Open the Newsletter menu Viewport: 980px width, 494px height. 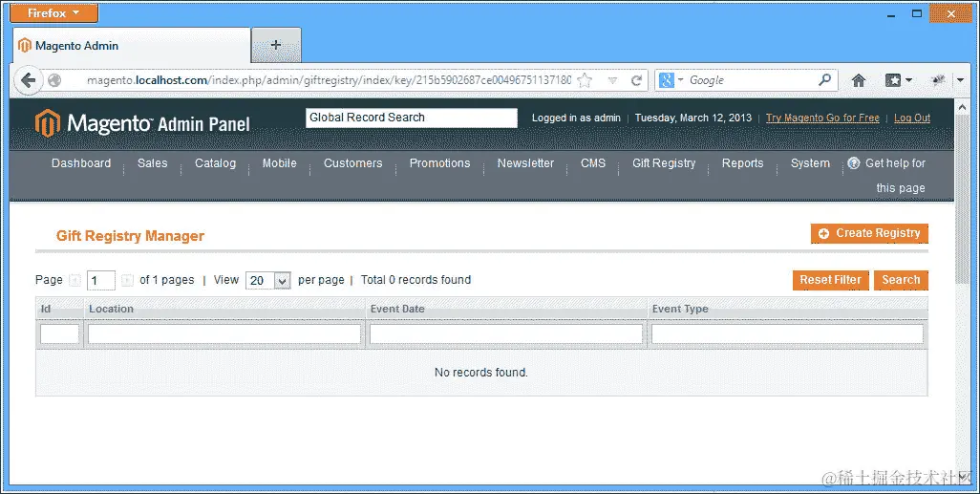[525, 163]
